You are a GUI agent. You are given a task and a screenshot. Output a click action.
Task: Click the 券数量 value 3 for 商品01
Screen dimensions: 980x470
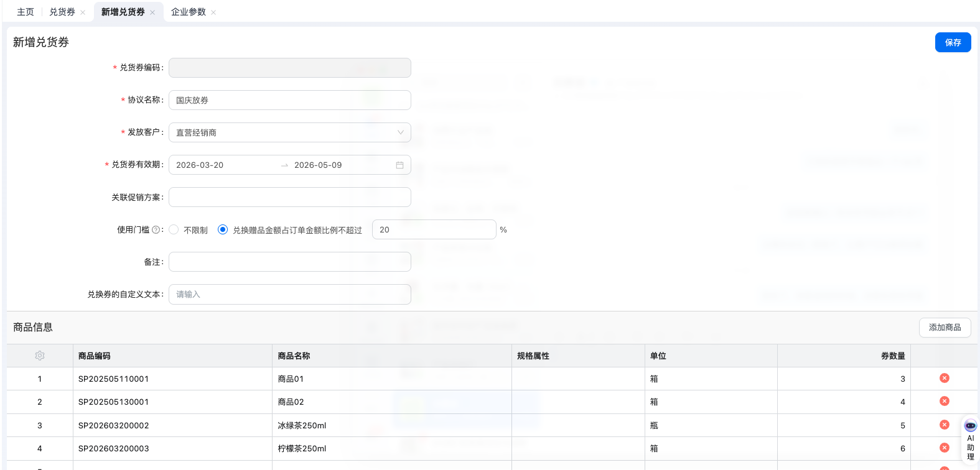[844, 379]
